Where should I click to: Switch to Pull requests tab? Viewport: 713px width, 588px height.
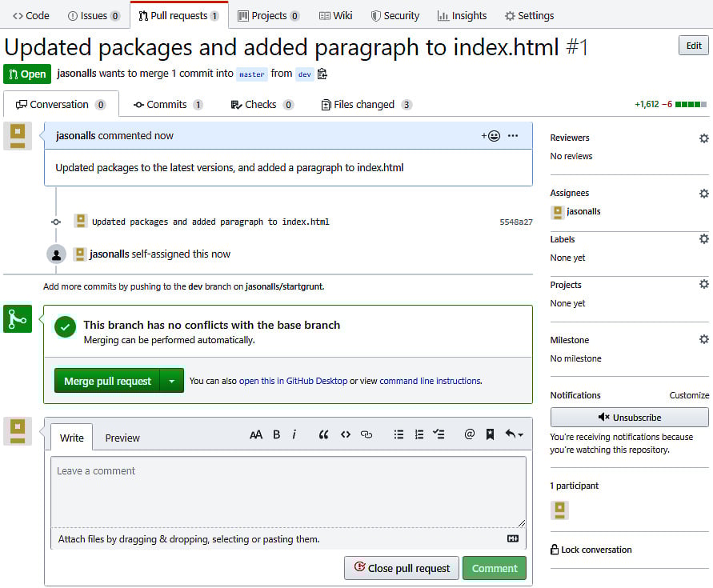[178, 15]
